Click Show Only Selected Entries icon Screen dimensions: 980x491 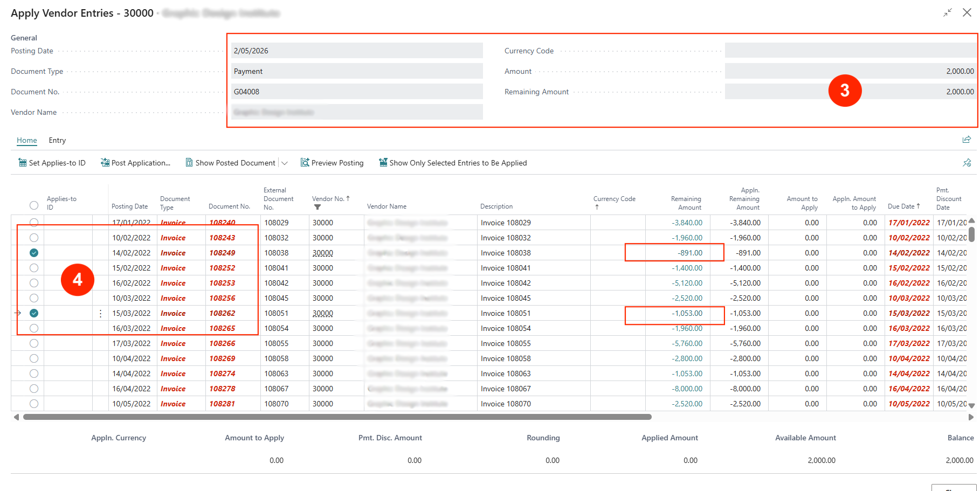click(383, 163)
